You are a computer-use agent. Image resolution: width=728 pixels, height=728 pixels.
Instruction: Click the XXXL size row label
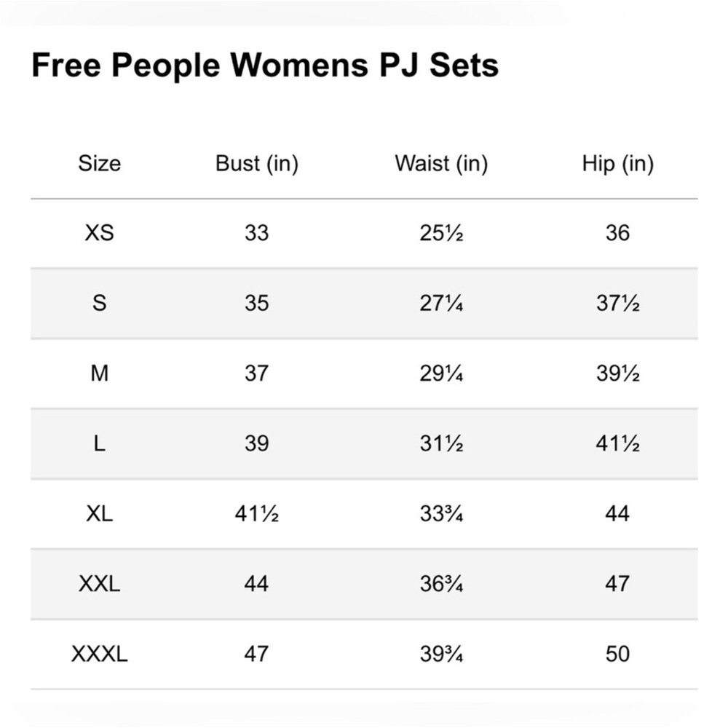99,654
